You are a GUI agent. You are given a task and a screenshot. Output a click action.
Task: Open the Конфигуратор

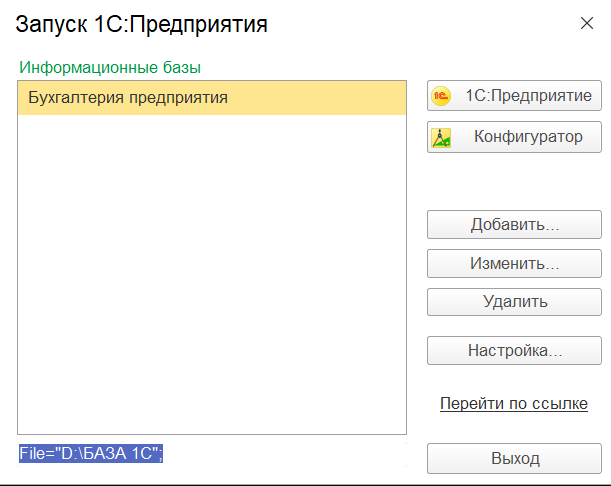pyautogui.click(x=514, y=137)
